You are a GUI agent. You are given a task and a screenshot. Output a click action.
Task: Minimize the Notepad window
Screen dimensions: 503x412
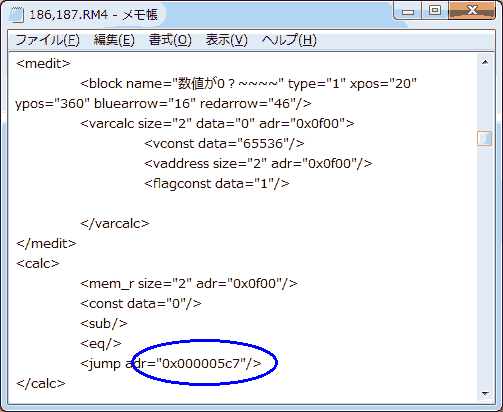408,11
